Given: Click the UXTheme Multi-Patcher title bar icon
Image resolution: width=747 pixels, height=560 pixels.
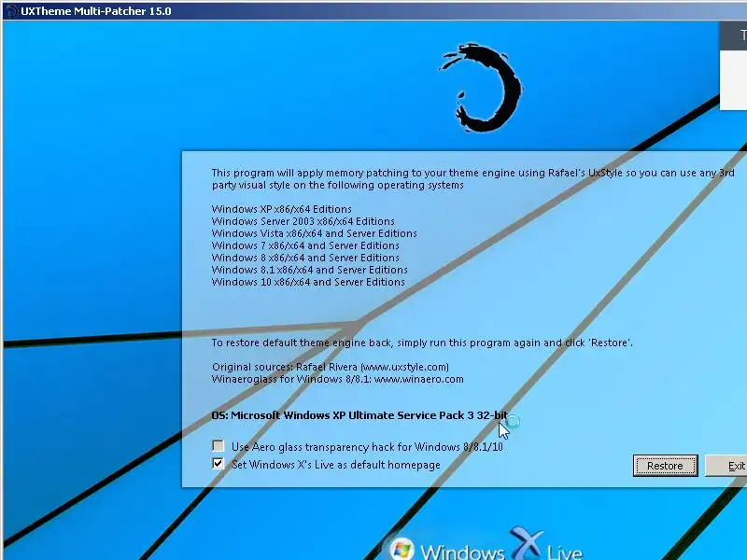Looking at the screenshot, I should click(11, 10).
